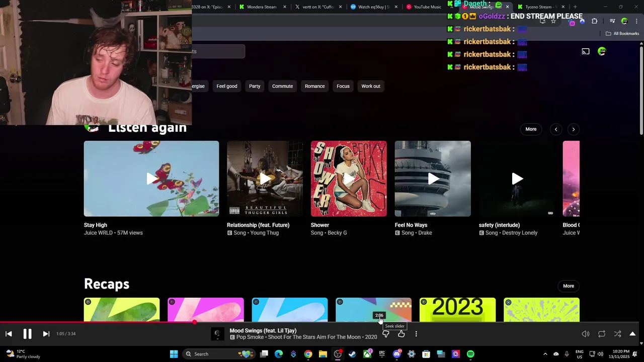This screenshot has width=644, height=362.
Task: Select the Work out mood chip
Action: pyautogui.click(x=371, y=86)
